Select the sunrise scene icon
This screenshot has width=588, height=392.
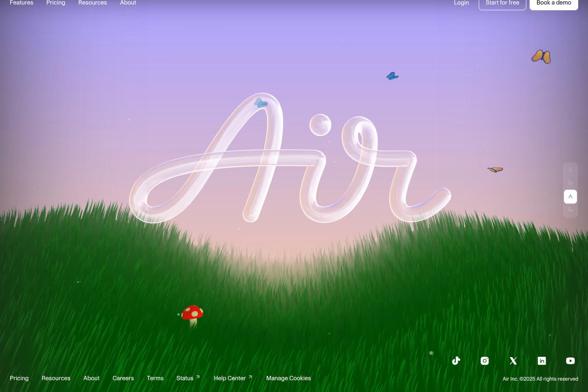click(570, 170)
